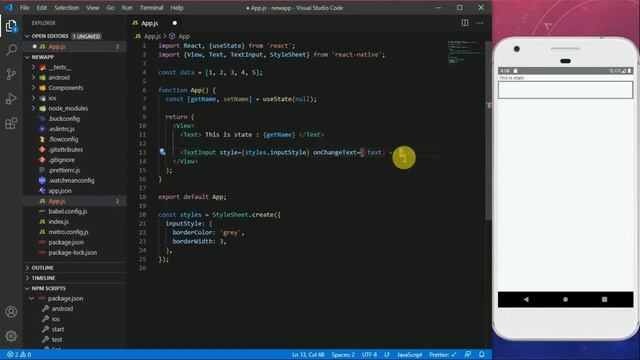The image size is (640, 360).
Task: Run the ios npm script
Action: [x=56, y=319]
